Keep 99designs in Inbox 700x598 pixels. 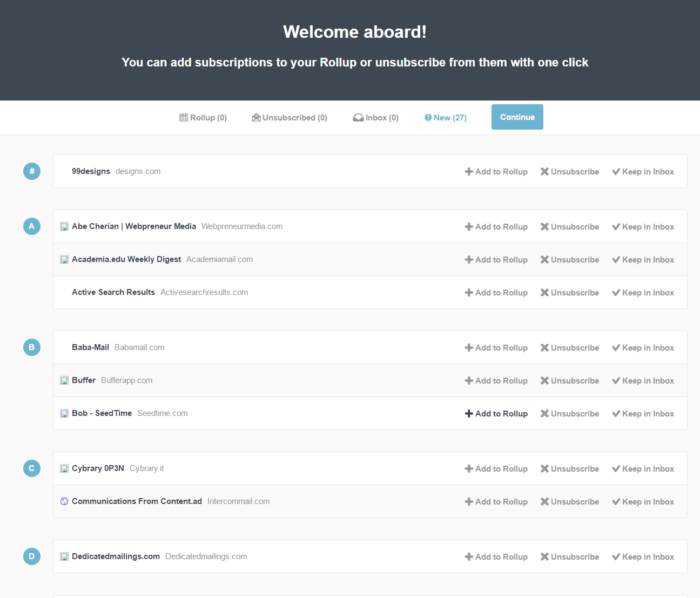coord(643,172)
